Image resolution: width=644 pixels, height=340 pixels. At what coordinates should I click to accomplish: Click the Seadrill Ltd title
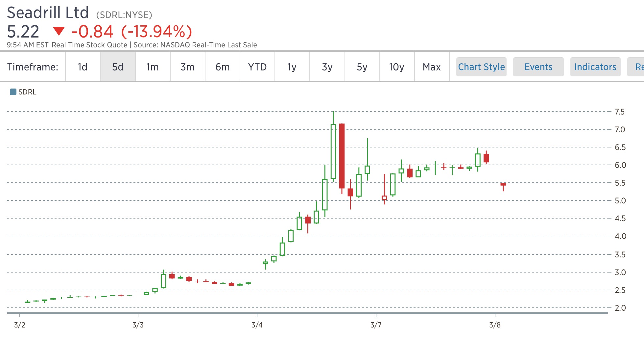[48, 13]
